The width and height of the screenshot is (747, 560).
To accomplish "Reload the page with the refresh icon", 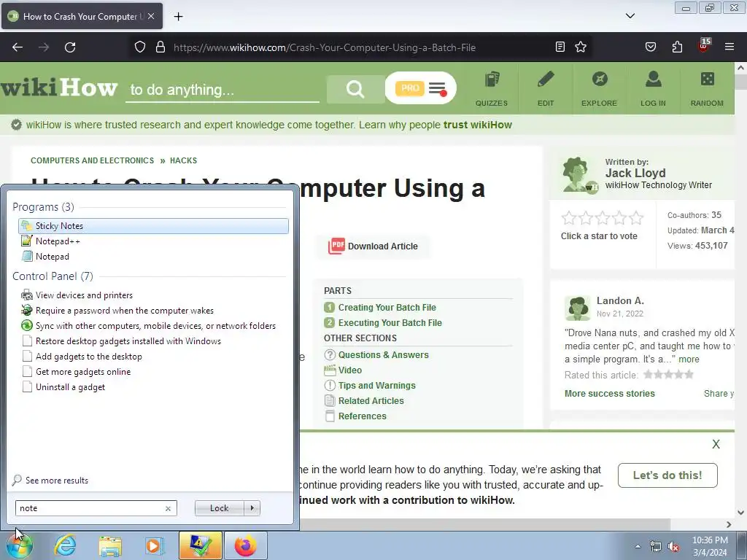I will tap(70, 47).
